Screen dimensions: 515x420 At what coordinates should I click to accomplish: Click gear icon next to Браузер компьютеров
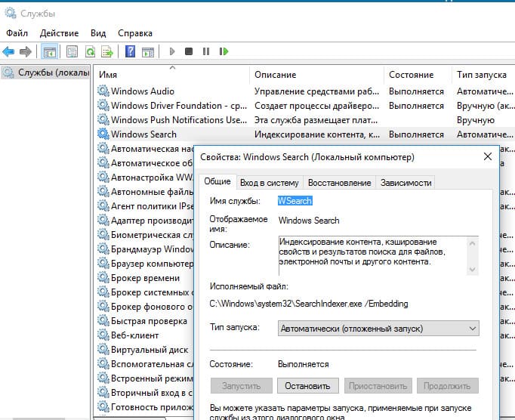pos(103,263)
